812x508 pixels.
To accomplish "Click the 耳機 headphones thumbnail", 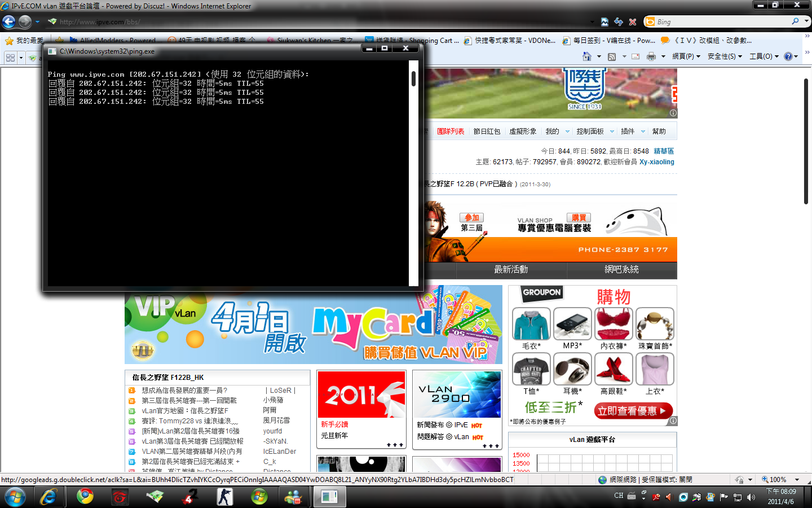I will [x=572, y=369].
